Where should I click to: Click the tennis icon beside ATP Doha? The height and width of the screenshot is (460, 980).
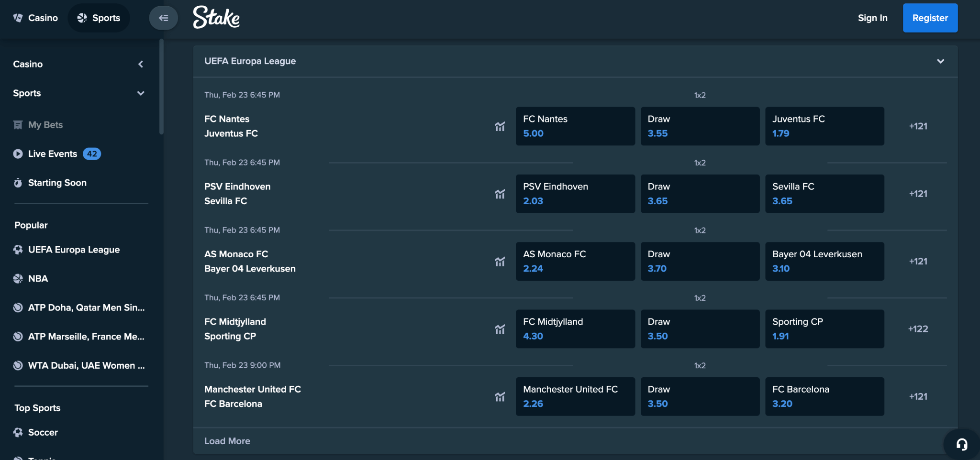pyautogui.click(x=18, y=307)
